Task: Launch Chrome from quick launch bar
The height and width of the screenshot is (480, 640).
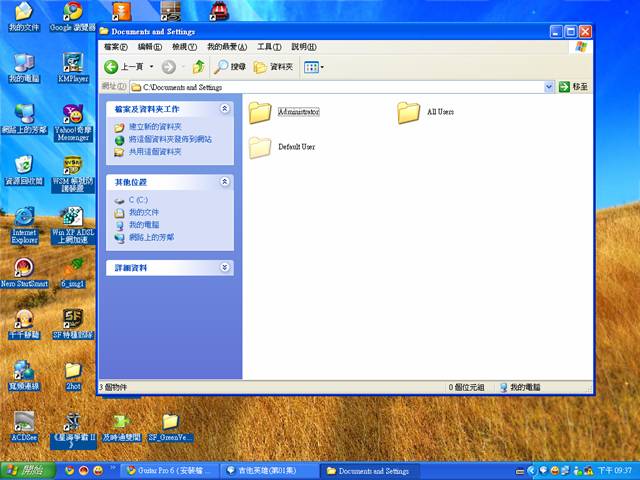Action: pyautogui.click(x=70, y=471)
